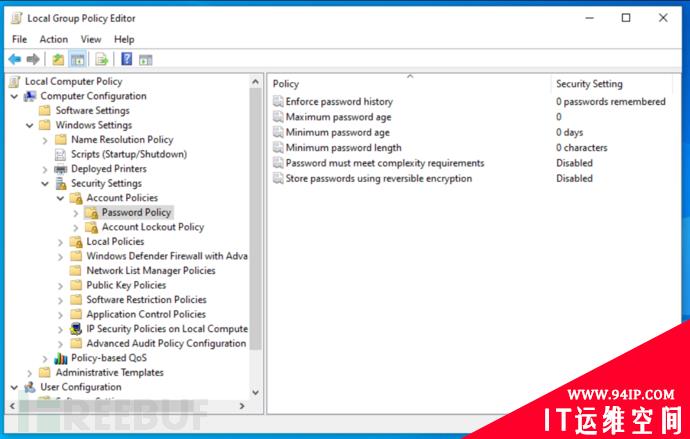This screenshot has height=439, width=690.
Task: Click '0 characters' setting value
Action: pos(581,148)
